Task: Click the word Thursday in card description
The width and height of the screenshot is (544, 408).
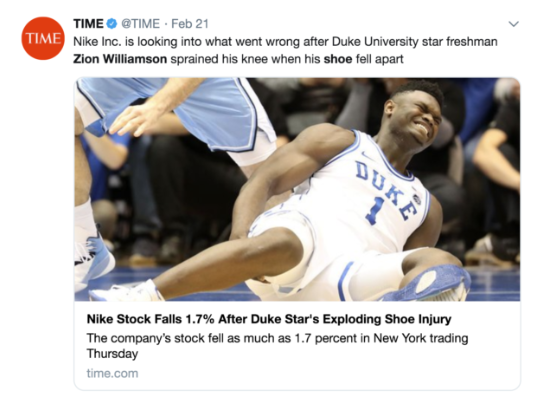Action: (112, 354)
